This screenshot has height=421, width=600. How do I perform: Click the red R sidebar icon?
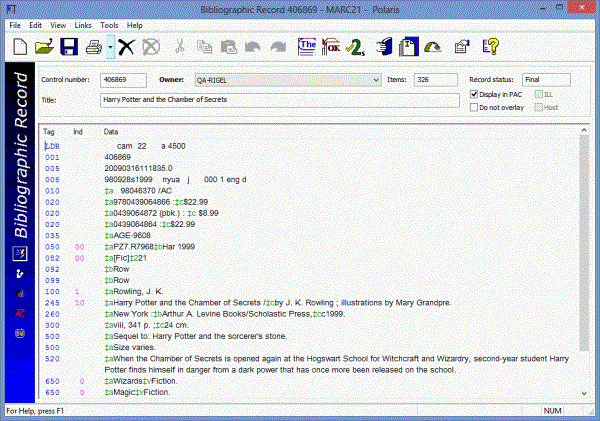click(x=20, y=313)
